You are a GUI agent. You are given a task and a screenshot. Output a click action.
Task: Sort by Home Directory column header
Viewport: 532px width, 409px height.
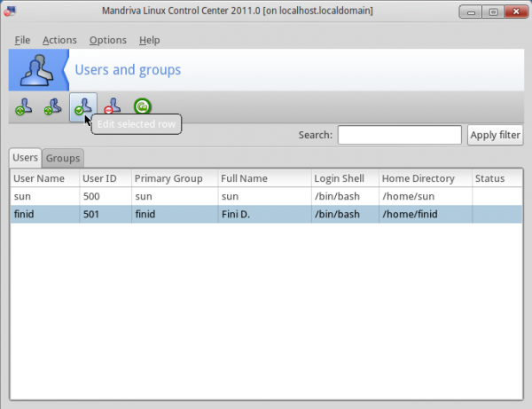[426, 178]
